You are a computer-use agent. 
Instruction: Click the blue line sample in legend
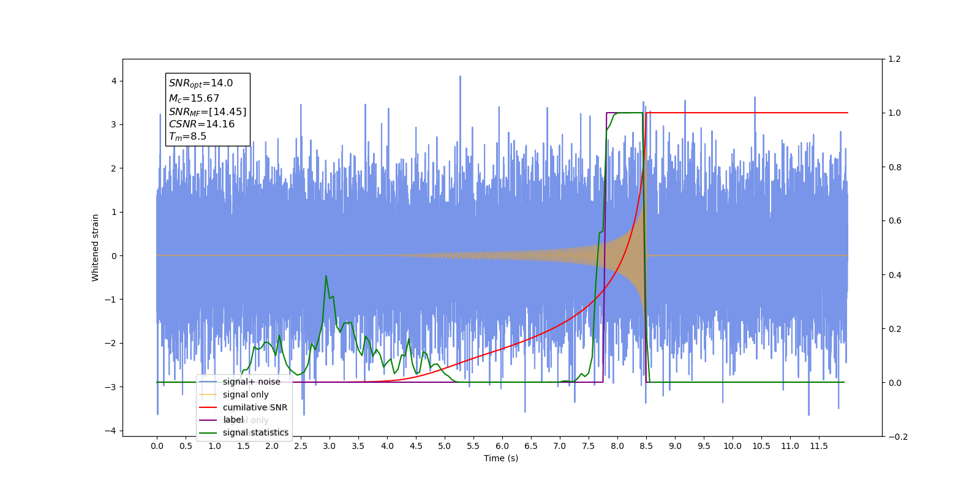tap(208, 382)
